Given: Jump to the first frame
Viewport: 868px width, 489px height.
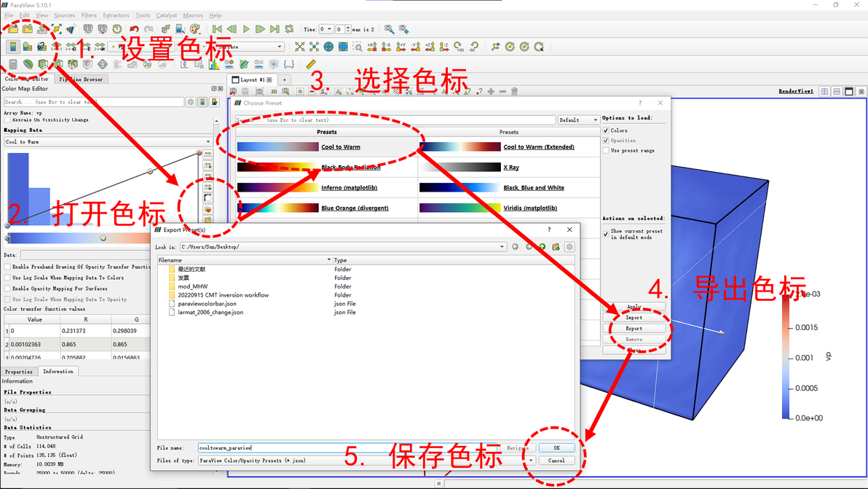Looking at the screenshot, I should click(217, 29).
